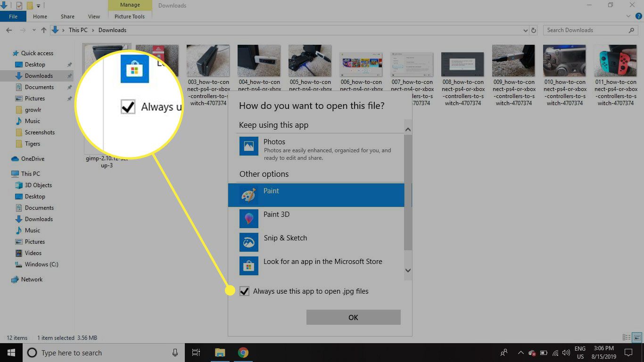Expand the address bar history dropdown
Viewport: 644px width, 362px height.
tap(526, 30)
